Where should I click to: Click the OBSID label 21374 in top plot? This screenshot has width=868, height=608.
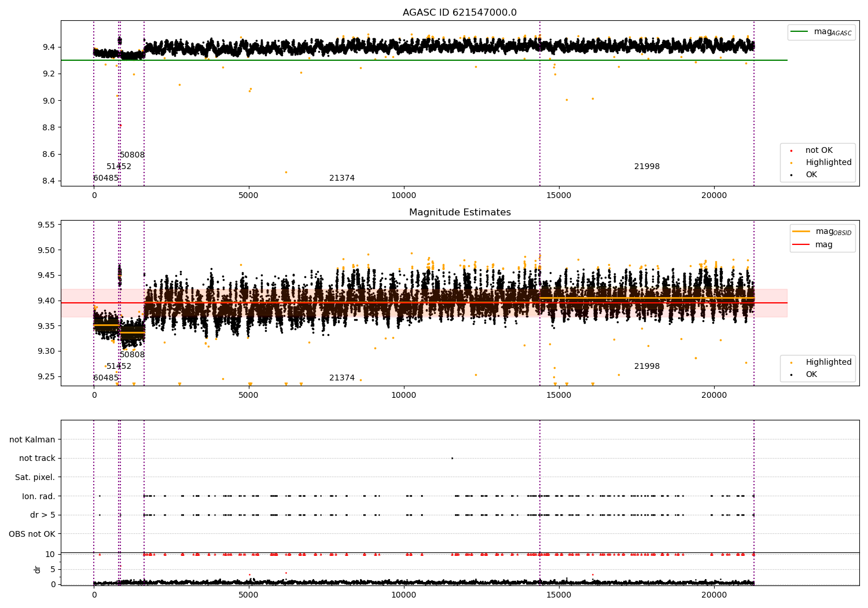[x=342, y=178]
